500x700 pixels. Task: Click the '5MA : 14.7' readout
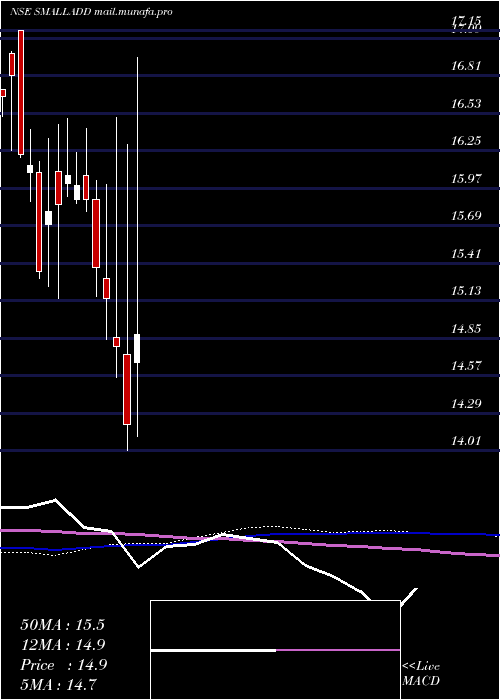click(x=59, y=684)
